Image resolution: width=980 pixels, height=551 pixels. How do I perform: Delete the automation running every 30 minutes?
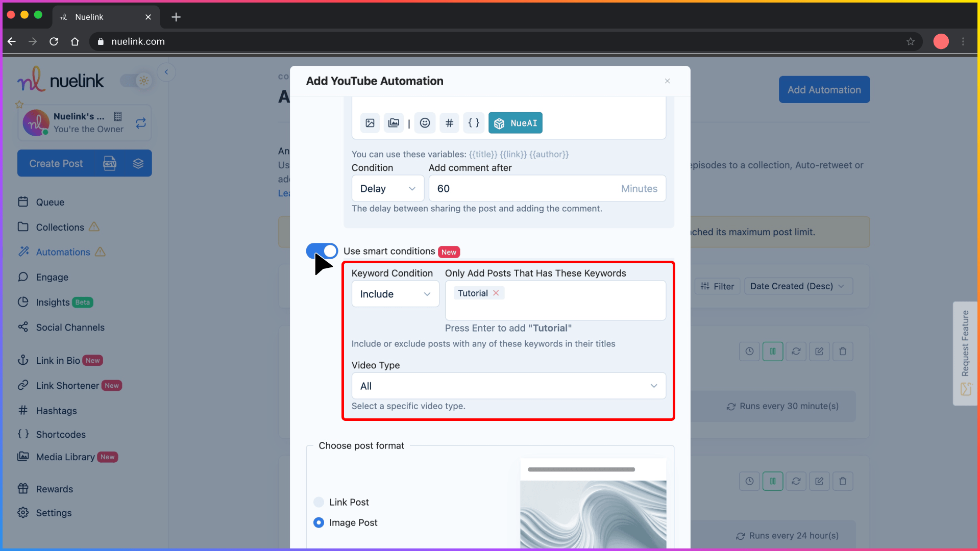point(843,352)
